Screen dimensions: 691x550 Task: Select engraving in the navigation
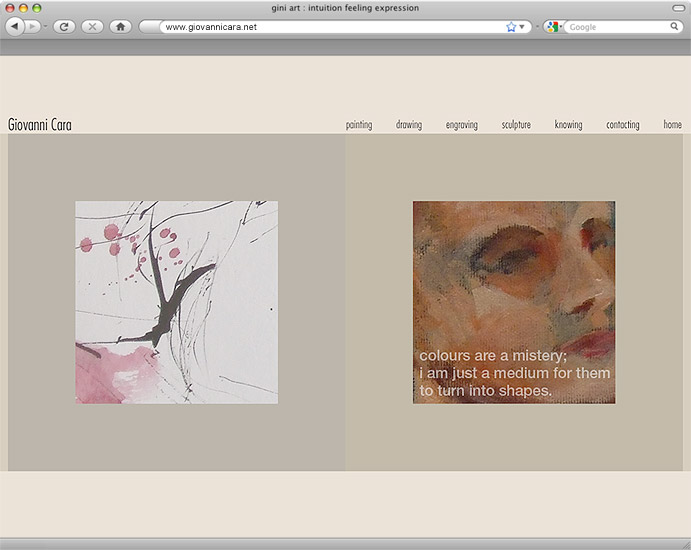point(462,125)
